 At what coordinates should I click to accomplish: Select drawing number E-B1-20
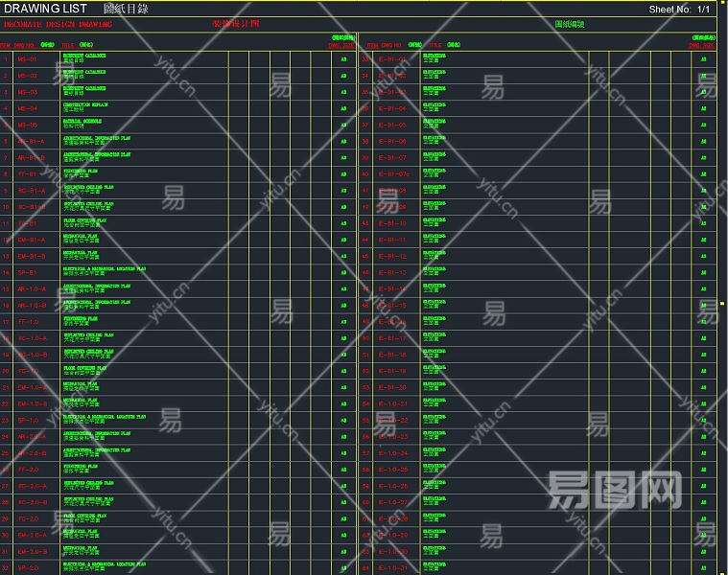(x=392, y=388)
